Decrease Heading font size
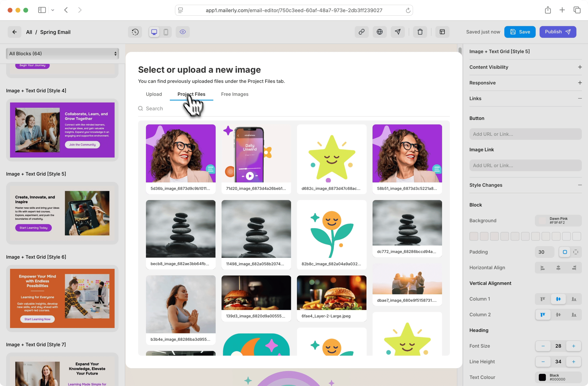This screenshot has height=386, width=588. [543, 346]
